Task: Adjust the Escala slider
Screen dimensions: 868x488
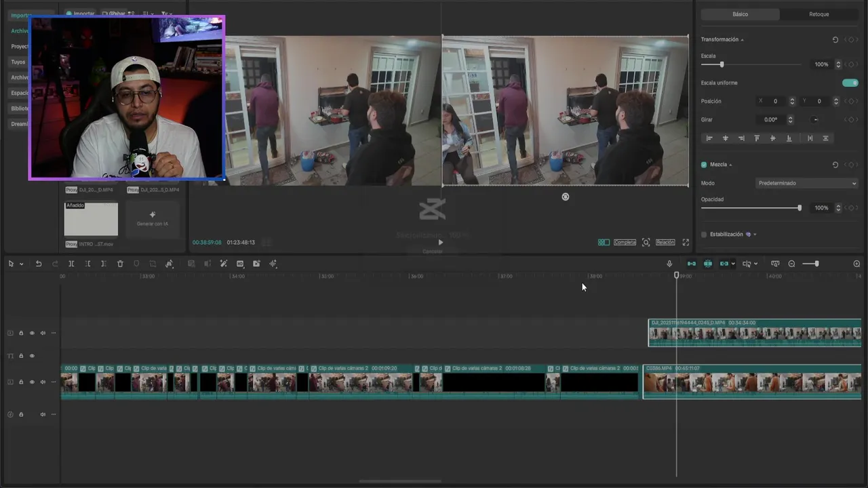Action: click(x=722, y=64)
